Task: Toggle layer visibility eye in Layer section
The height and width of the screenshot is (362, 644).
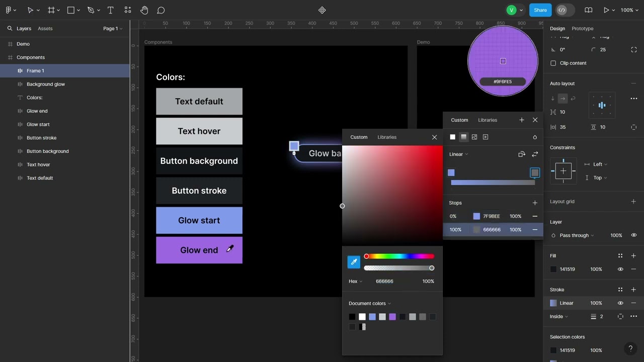Action: point(633,235)
